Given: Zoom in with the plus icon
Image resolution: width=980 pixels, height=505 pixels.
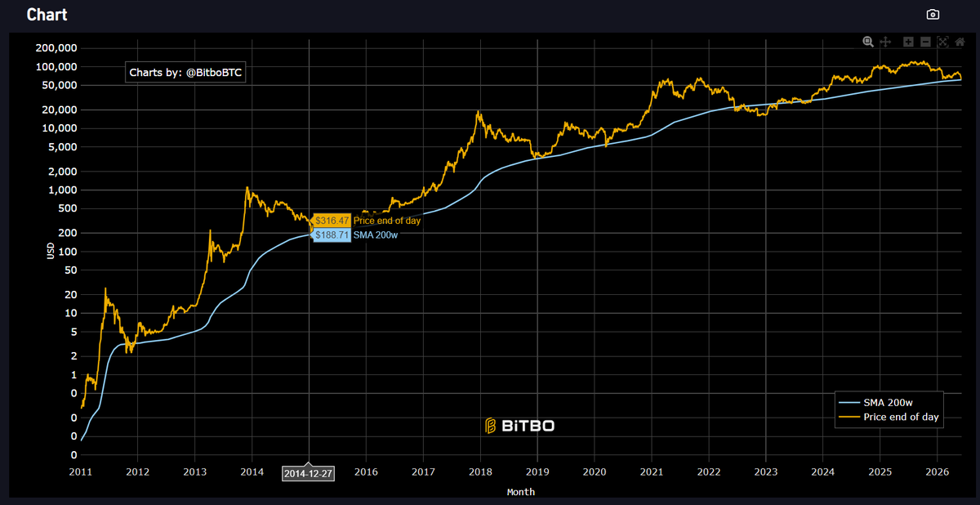Looking at the screenshot, I should [x=908, y=42].
